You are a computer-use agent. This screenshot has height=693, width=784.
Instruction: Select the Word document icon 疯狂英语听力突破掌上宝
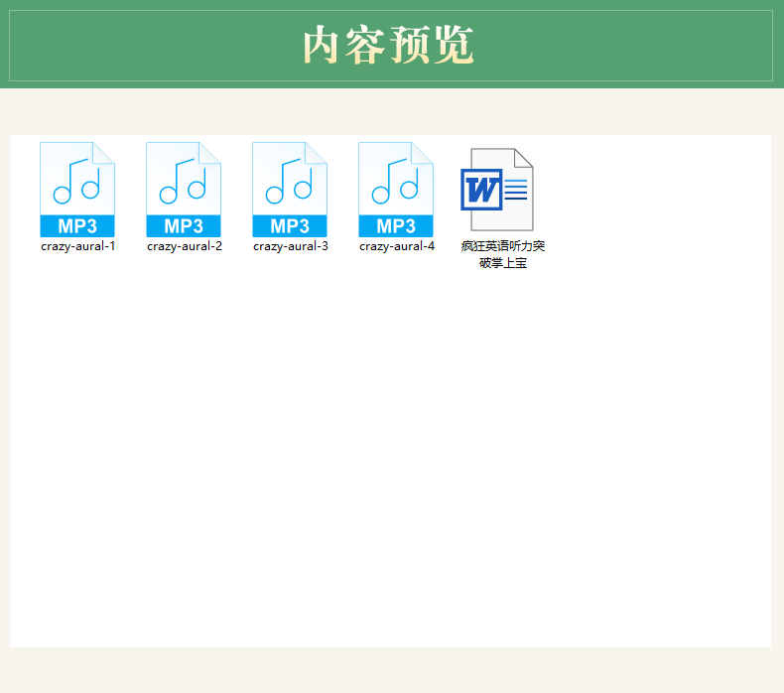click(497, 190)
